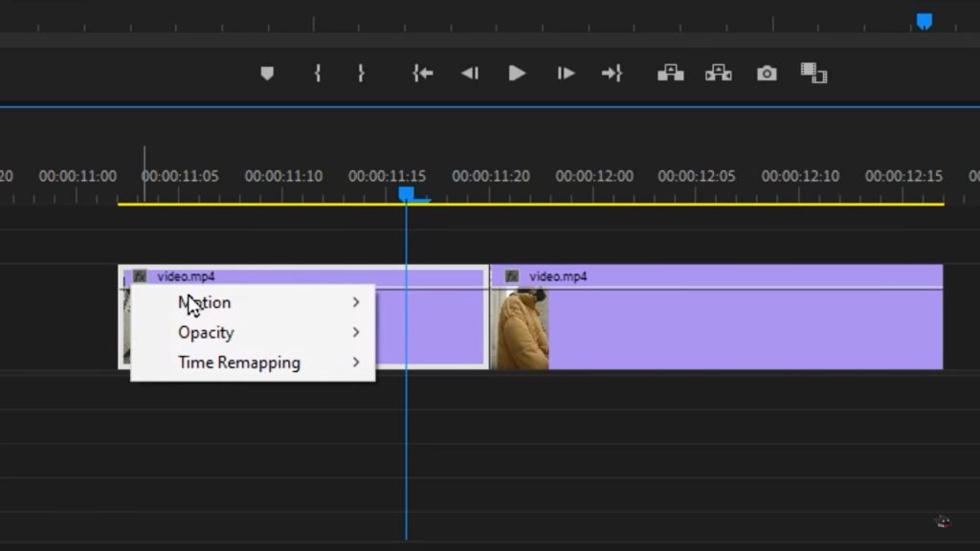
Task: Click Go to Out Point
Action: tap(612, 73)
